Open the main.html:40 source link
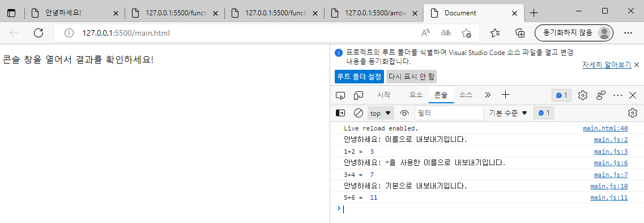Image resolution: width=644 pixels, height=223 pixels. [605, 128]
